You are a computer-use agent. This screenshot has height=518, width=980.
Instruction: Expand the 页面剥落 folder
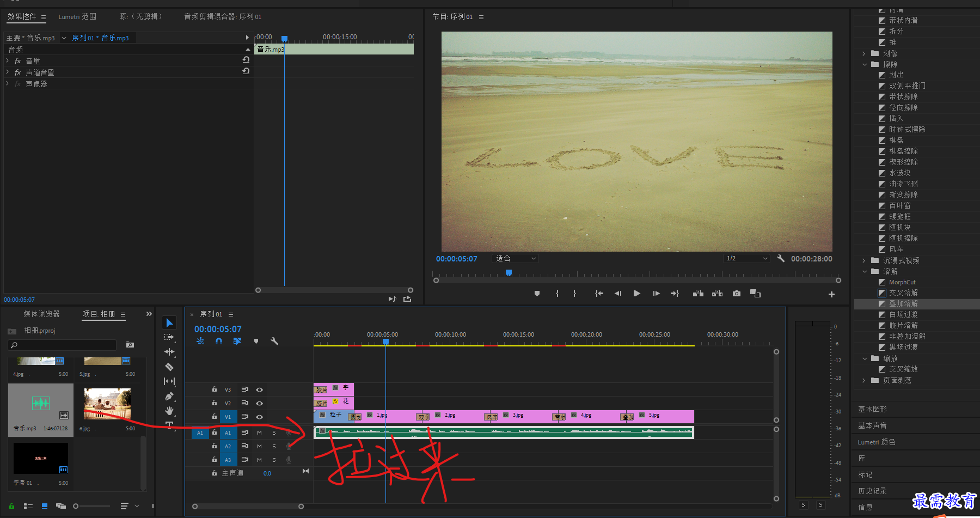(x=864, y=380)
